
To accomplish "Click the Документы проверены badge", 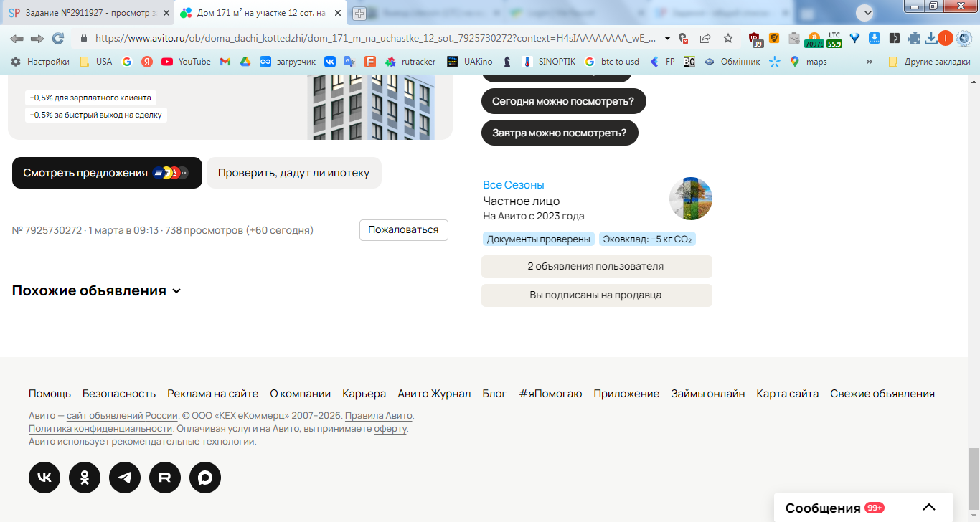I will (539, 239).
